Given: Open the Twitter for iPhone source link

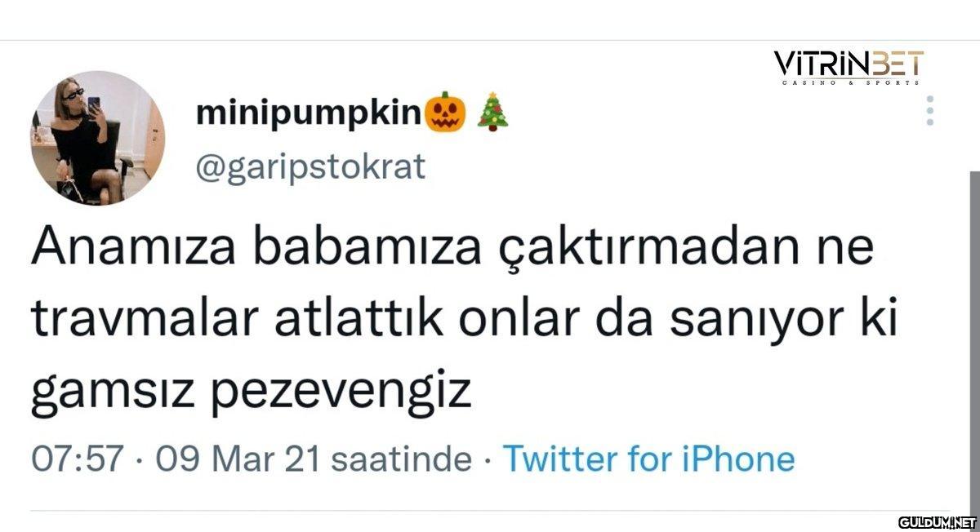Looking at the screenshot, I should click(648, 459).
